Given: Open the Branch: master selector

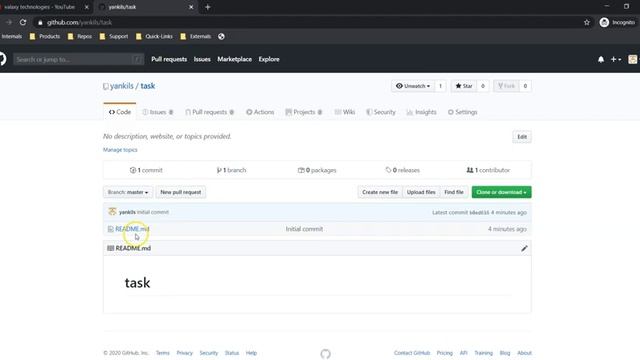Looking at the screenshot, I should [128, 192].
